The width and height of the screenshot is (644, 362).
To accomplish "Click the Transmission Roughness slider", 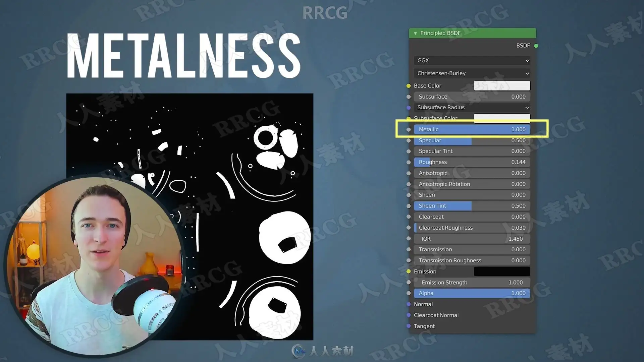I will click(x=472, y=260).
